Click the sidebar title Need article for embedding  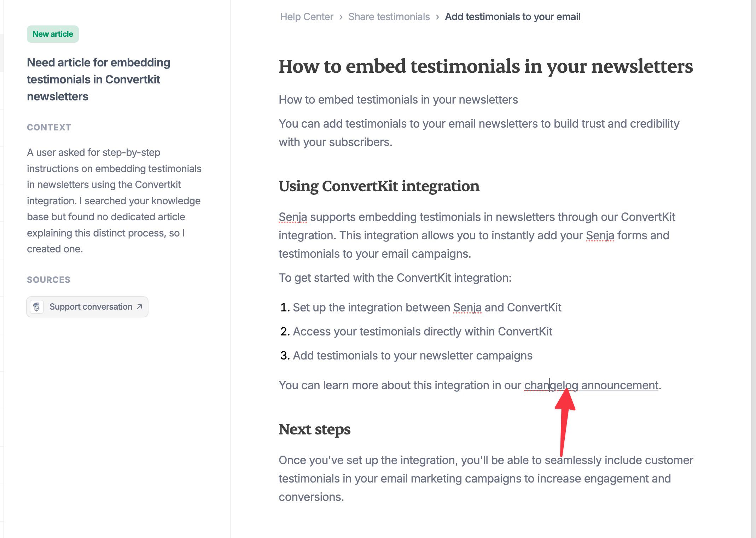(98, 79)
